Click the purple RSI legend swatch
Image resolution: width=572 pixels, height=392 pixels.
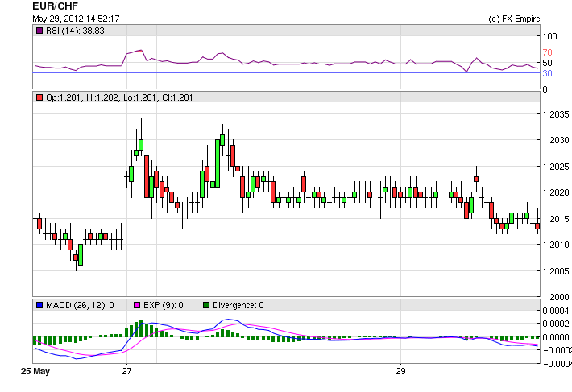[39, 31]
